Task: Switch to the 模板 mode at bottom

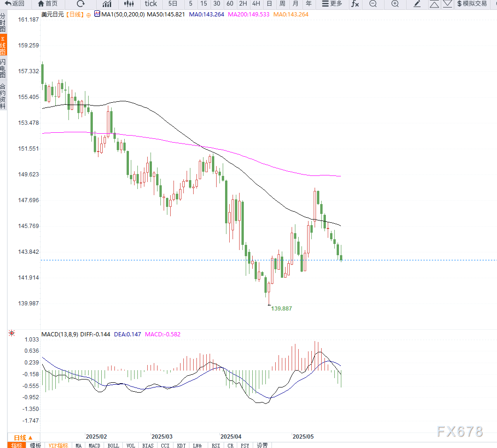Action: (x=35, y=445)
